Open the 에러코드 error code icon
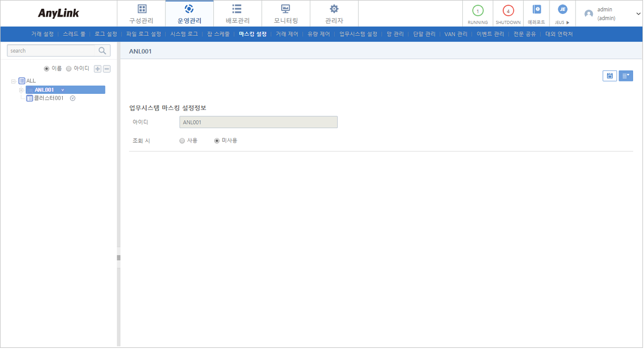 [537, 9]
